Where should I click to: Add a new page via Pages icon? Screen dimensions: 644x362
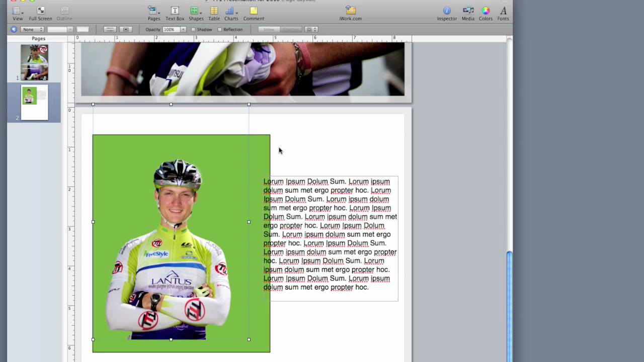pyautogui.click(x=153, y=14)
